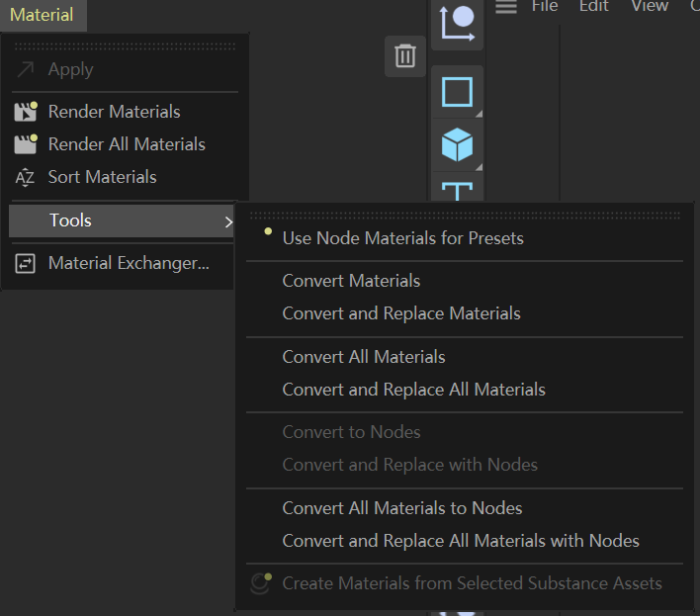Select the Cube primitive icon

[457, 145]
